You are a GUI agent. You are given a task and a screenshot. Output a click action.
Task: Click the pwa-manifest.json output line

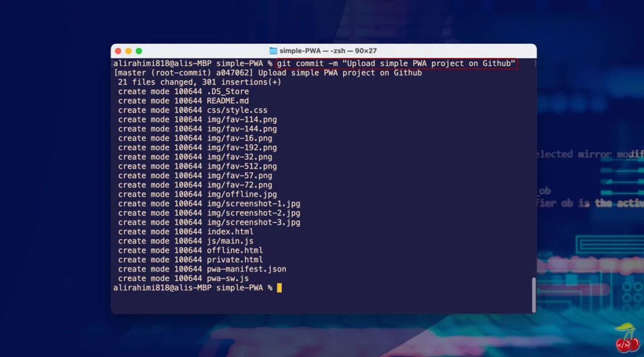point(202,269)
